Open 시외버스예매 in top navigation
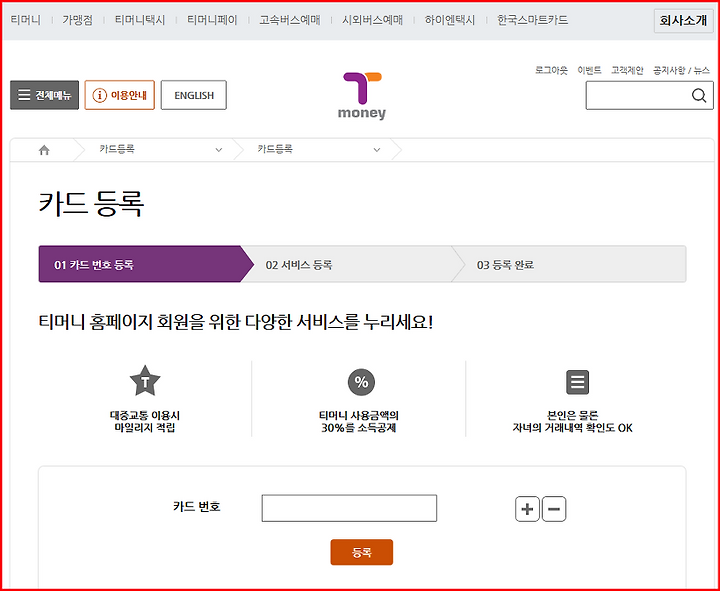The width and height of the screenshot is (720, 591). [372, 20]
